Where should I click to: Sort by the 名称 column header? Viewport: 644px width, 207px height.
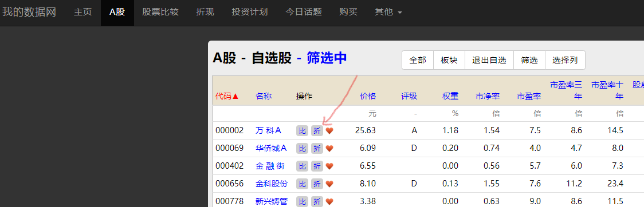click(263, 96)
